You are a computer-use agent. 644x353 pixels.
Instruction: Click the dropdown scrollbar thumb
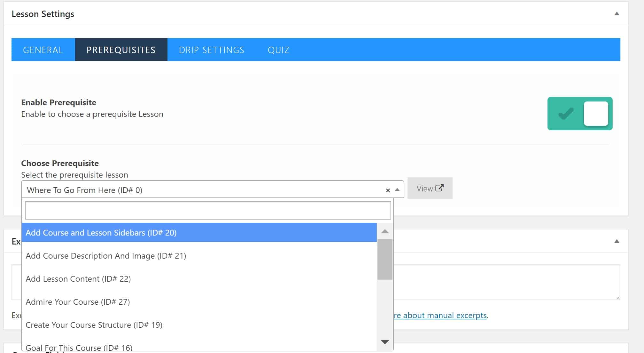385,259
